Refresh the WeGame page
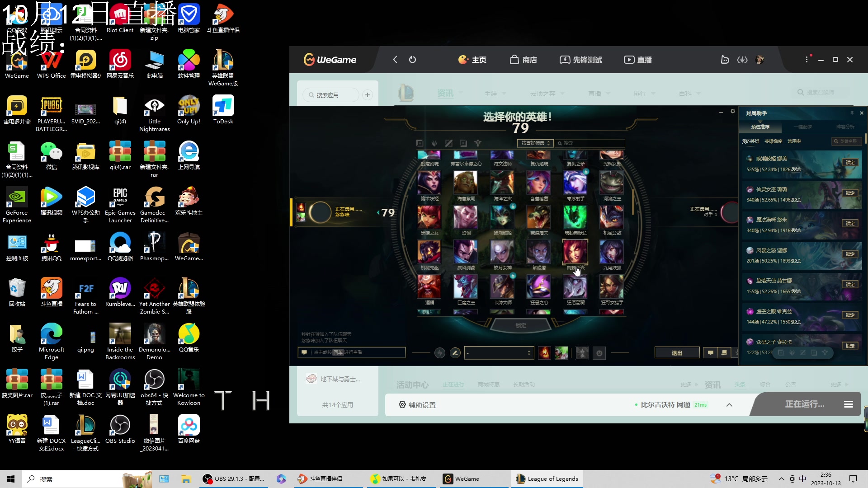Viewport: 868px width, 488px height. coord(412,60)
